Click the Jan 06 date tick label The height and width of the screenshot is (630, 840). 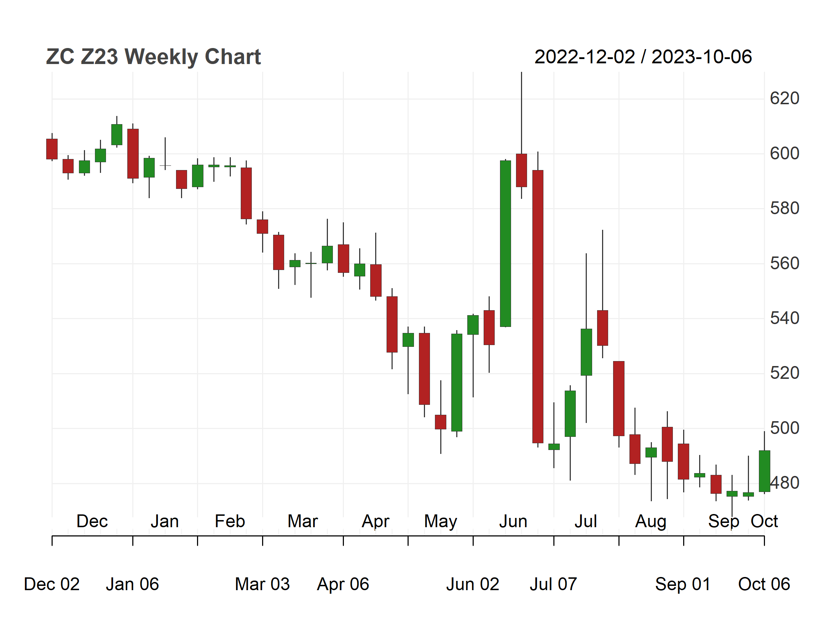[132, 584]
